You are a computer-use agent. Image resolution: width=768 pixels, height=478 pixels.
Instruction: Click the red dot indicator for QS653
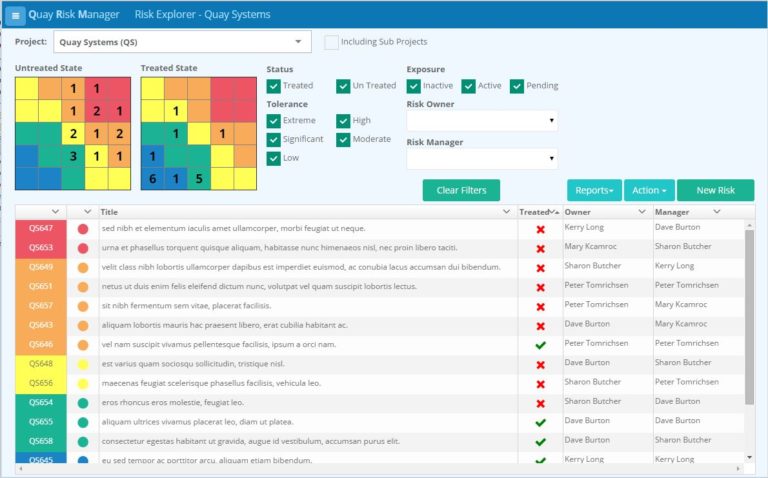click(83, 248)
